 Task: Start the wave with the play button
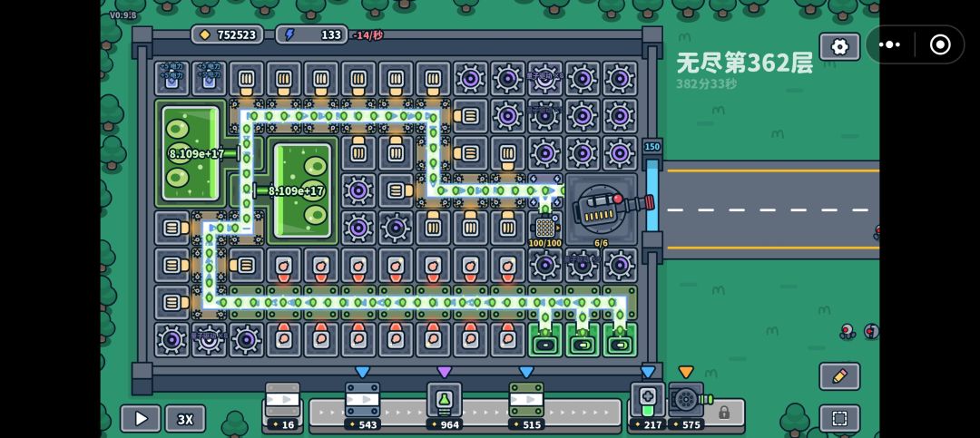(142, 419)
